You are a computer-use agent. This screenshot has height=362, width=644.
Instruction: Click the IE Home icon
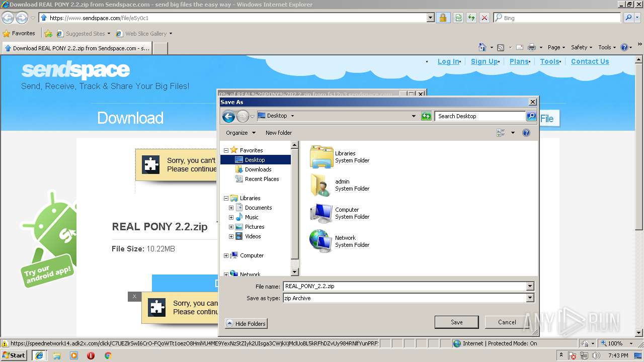(482, 47)
